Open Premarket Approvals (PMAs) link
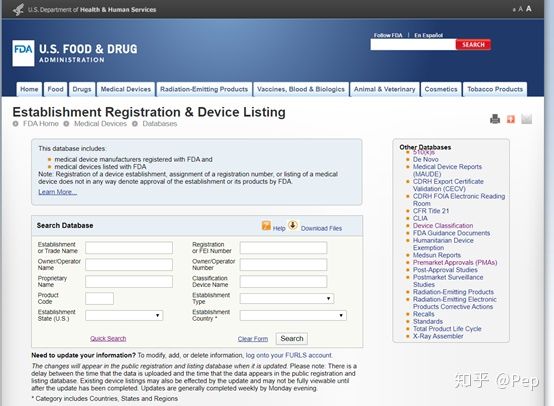This screenshot has height=406, width=554. (455, 263)
